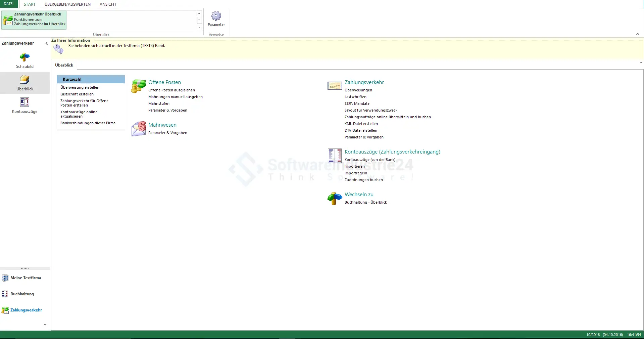The image size is (644, 339).
Task: Open the ANSICHT ribbon tab
Action: [x=108, y=4]
